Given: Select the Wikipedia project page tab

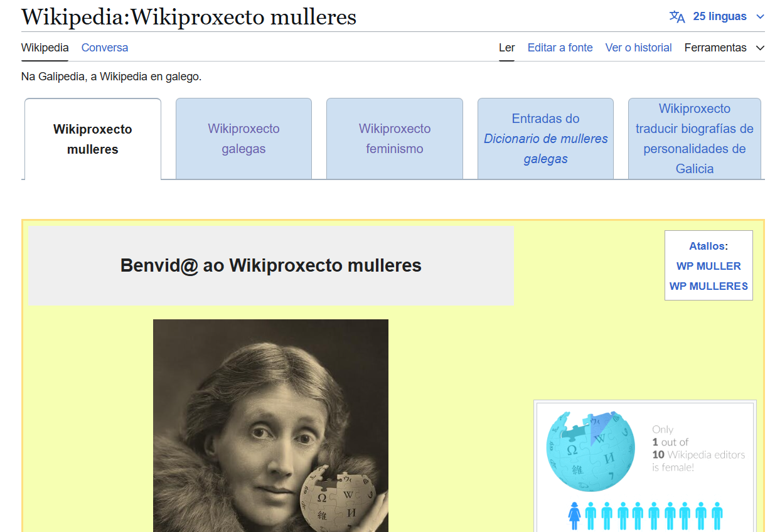Looking at the screenshot, I should (45, 48).
